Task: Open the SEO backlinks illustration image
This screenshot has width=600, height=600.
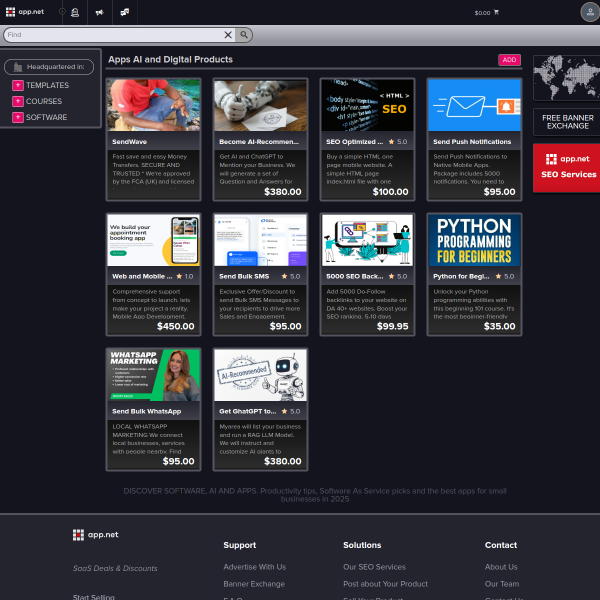Action: pyautogui.click(x=367, y=240)
